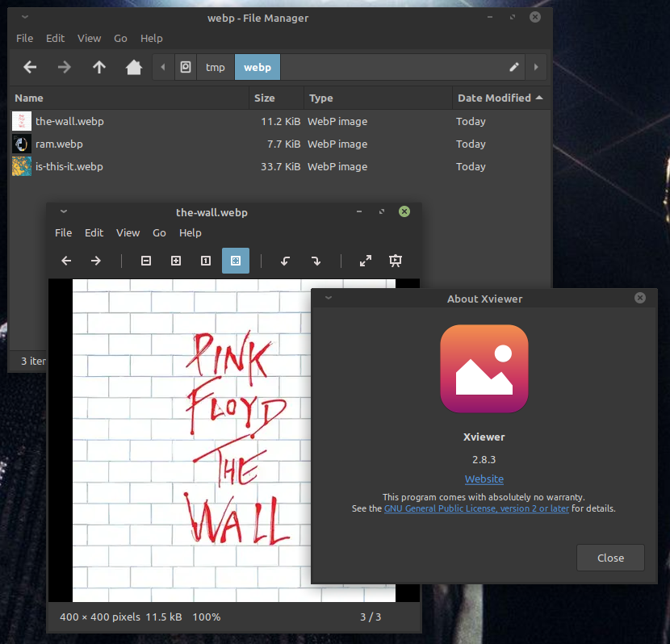The width and height of the screenshot is (670, 644).
Task: Rotate the-wall.webp clockwise
Action: (x=316, y=261)
